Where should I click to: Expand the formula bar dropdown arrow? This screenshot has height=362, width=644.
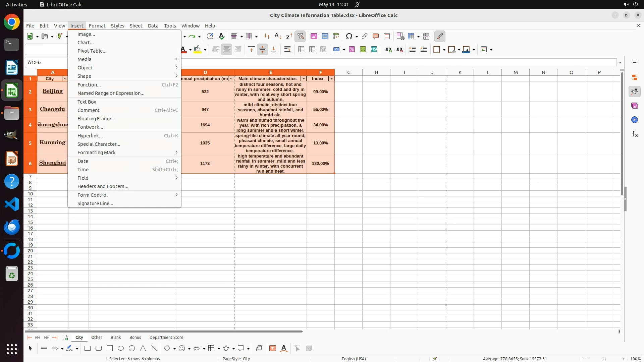[620, 62]
